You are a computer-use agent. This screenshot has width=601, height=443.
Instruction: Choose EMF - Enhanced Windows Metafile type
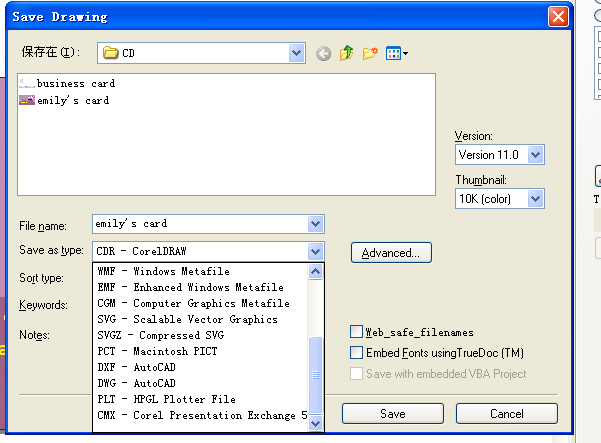point(200,287)
